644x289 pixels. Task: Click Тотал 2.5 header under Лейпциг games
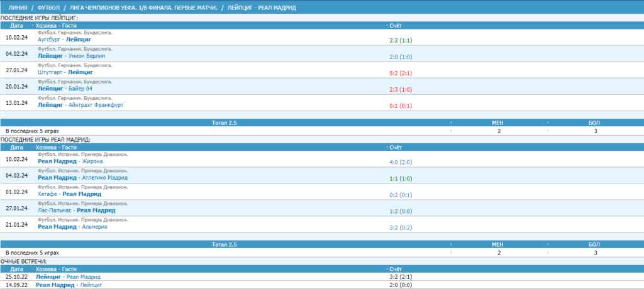(x=225, y=123)
